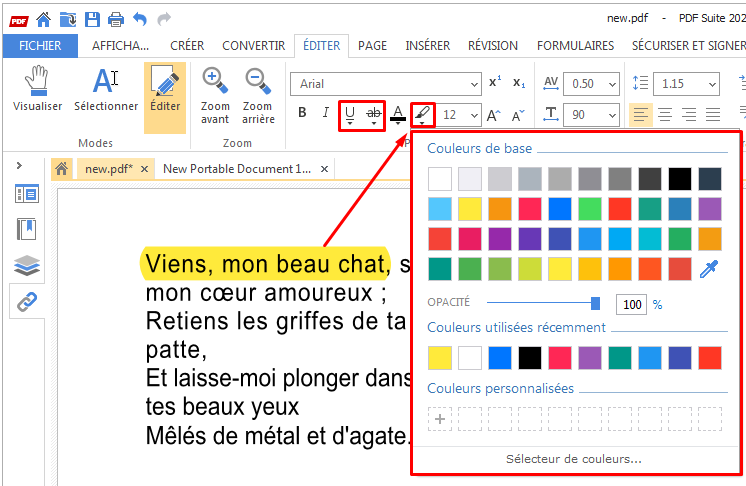
Task: Toggle bold formatting
Action: (x=302, y=113)
